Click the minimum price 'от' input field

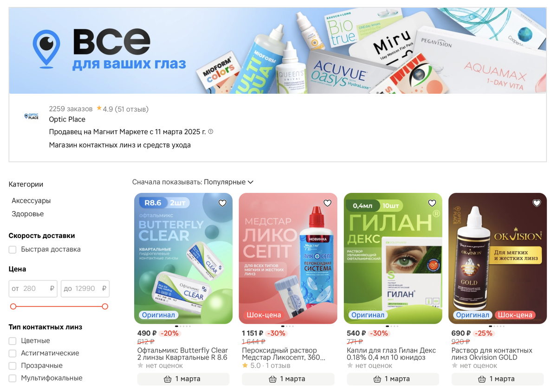[x=33, y=289]
